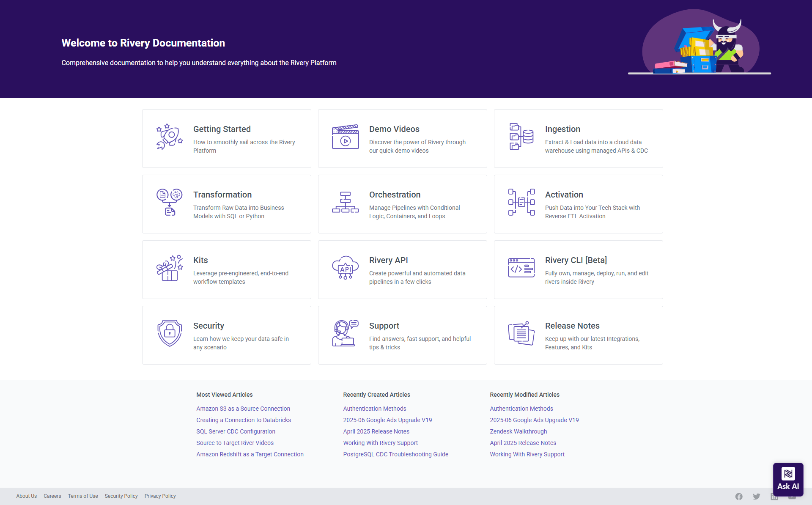Click Security Policy in the footer

pos(121,496)
